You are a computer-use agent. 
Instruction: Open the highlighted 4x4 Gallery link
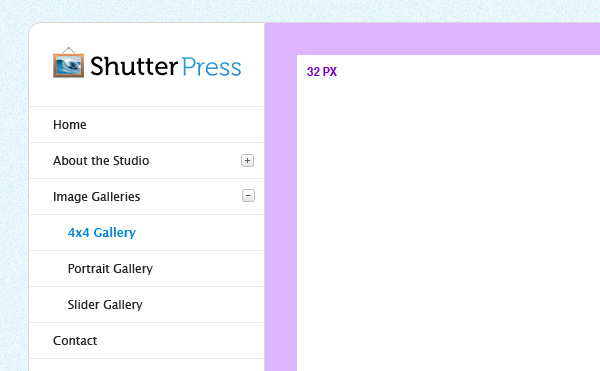pyautogui.click(x=102, y=233)
